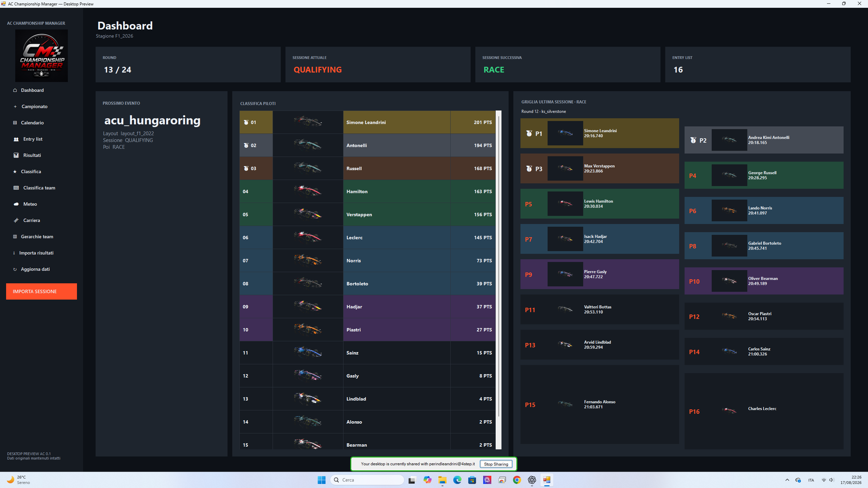Click the driver standings vertical scrollbar
This screenshot has width=868, height=488.
click(498, 280)
